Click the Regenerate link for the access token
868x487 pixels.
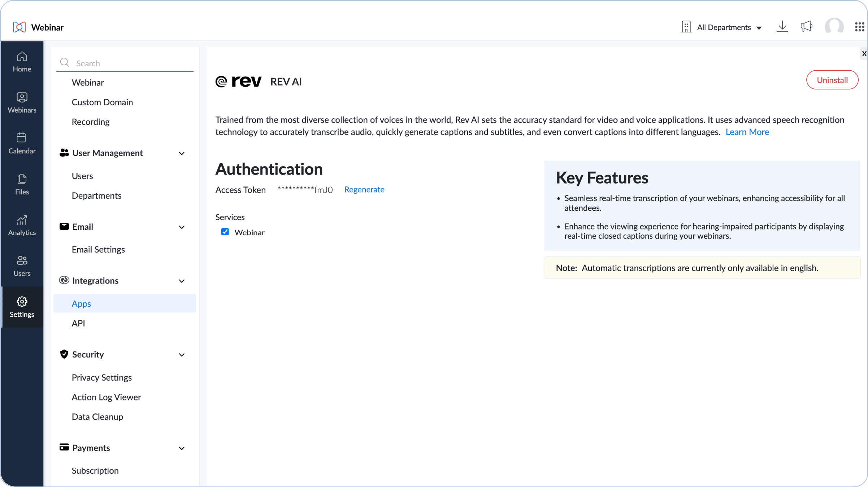pos(364,189)
